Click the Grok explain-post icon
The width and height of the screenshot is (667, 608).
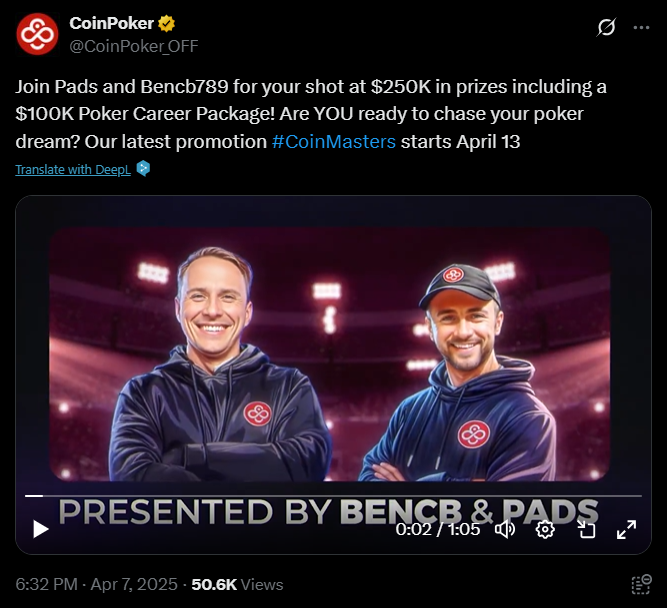tap(606, 27)
